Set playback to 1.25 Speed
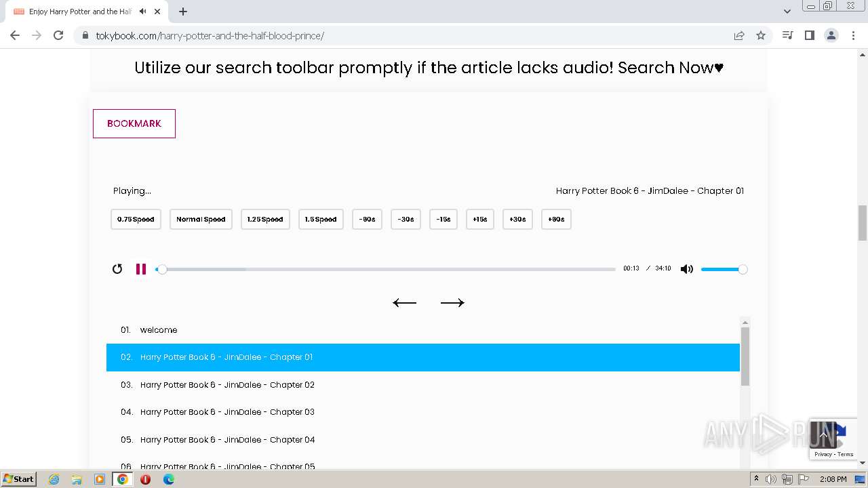Viewport: 868px width, 488px height. click(x=265, y=220)
